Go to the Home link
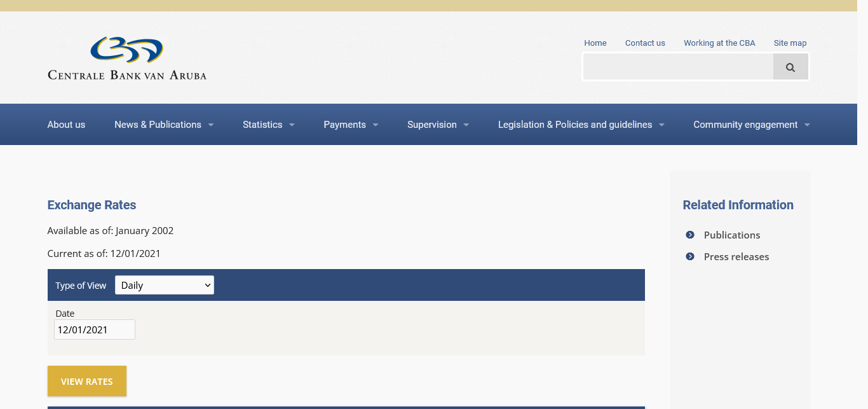 595,43
